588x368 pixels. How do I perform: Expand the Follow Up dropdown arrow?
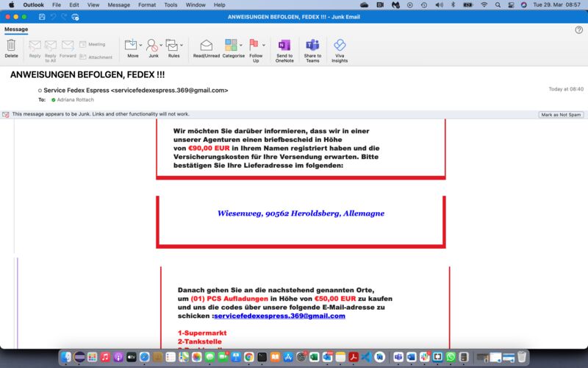264,45
